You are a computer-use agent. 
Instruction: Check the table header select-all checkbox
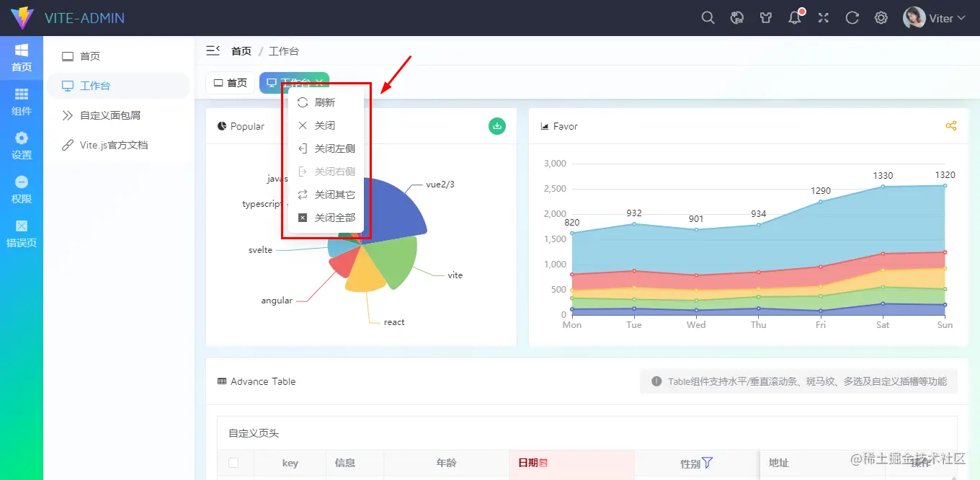click(x=233, y=463)
